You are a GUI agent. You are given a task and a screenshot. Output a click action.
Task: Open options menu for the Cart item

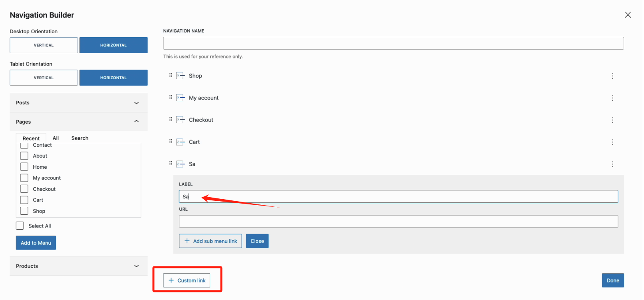click(612, 142)
